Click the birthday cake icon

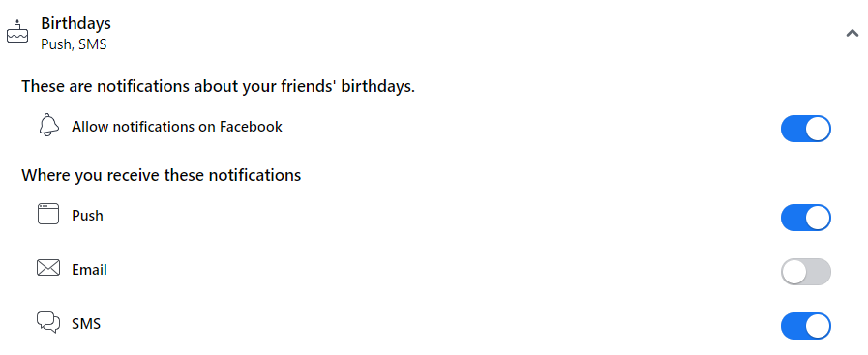(x=17, y=32)
